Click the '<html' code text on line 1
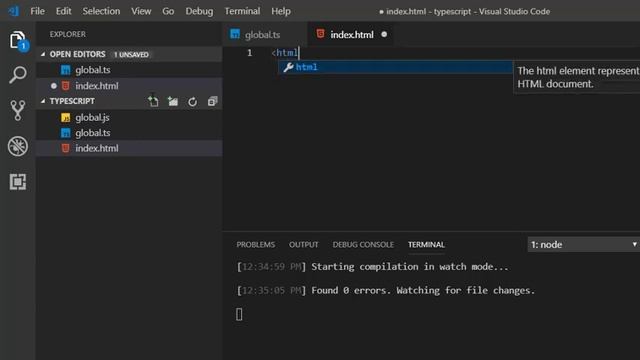Image resolution: width=640 pixels, height=360 pixels. (285, 53)
